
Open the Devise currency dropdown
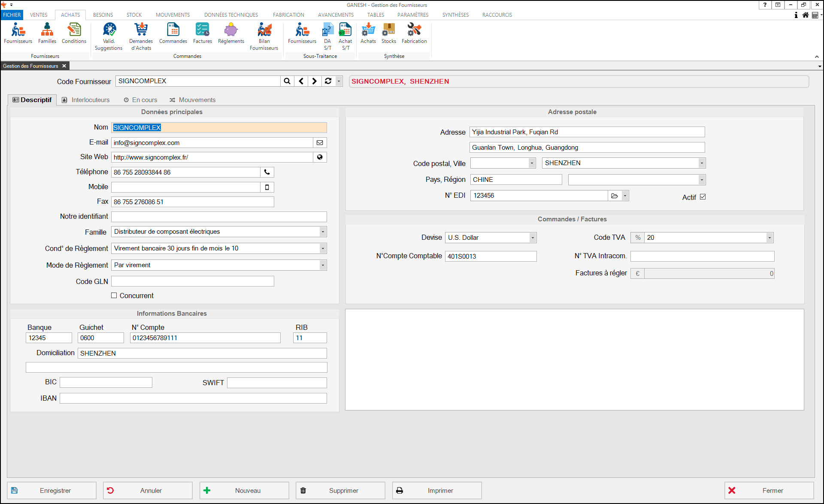tap(533, 238)
